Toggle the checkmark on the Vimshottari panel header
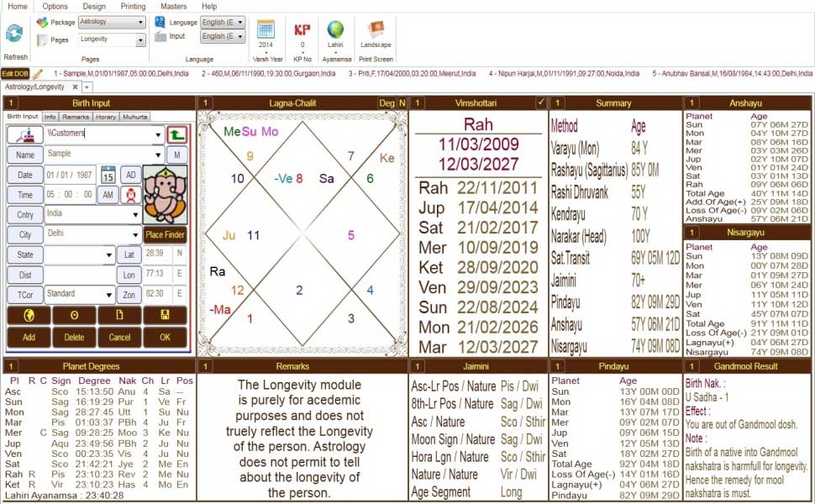 click(541, 102)
